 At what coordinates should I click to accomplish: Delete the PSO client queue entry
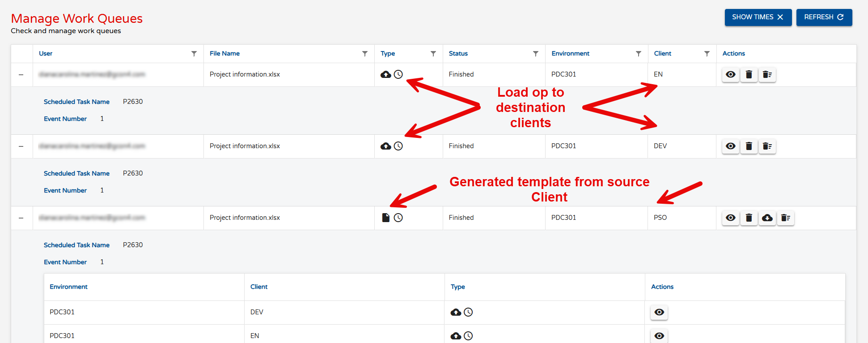[x=749, y=218]
